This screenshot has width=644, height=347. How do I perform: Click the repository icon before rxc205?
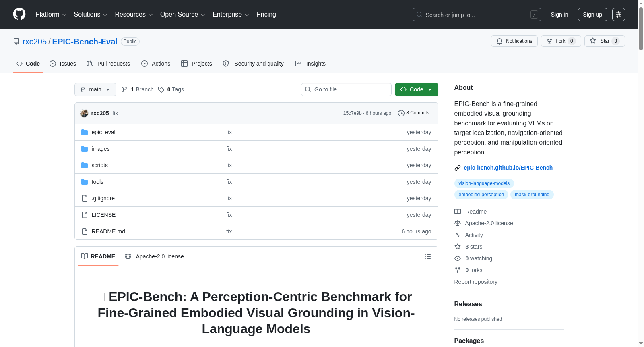click(x=16, y=42)
